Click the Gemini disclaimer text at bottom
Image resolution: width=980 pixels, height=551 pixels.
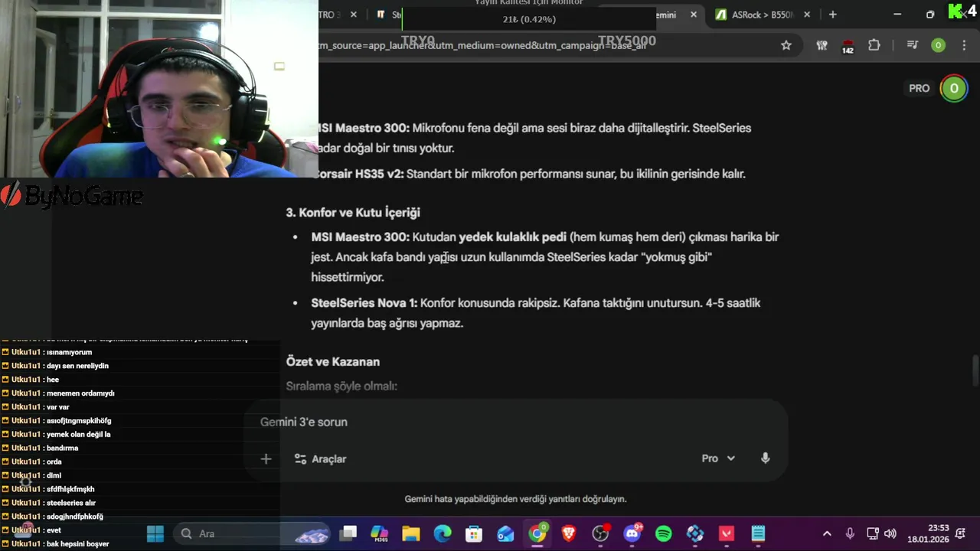pyautogui.click(x=515, y=499)
